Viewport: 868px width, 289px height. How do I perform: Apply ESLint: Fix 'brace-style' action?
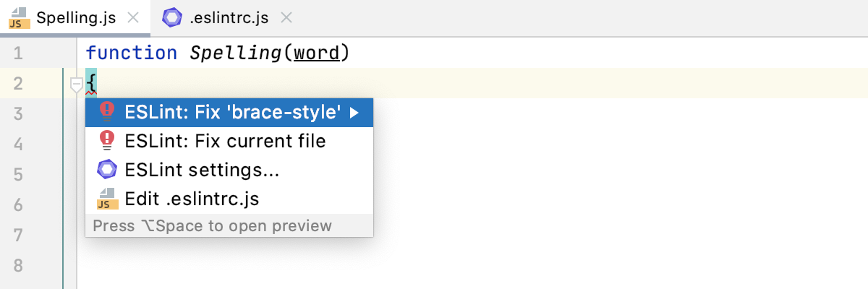[x=232, y=113]
